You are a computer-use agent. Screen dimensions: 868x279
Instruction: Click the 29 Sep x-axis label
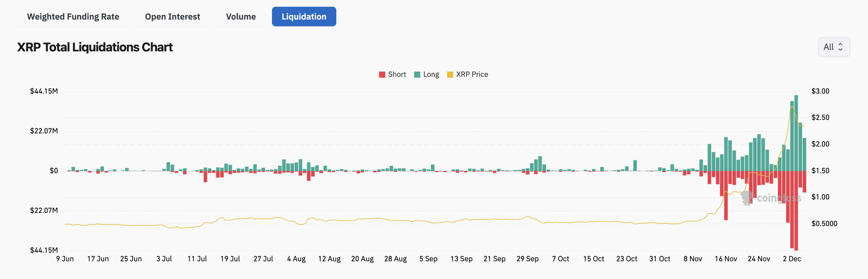point(527,259)
